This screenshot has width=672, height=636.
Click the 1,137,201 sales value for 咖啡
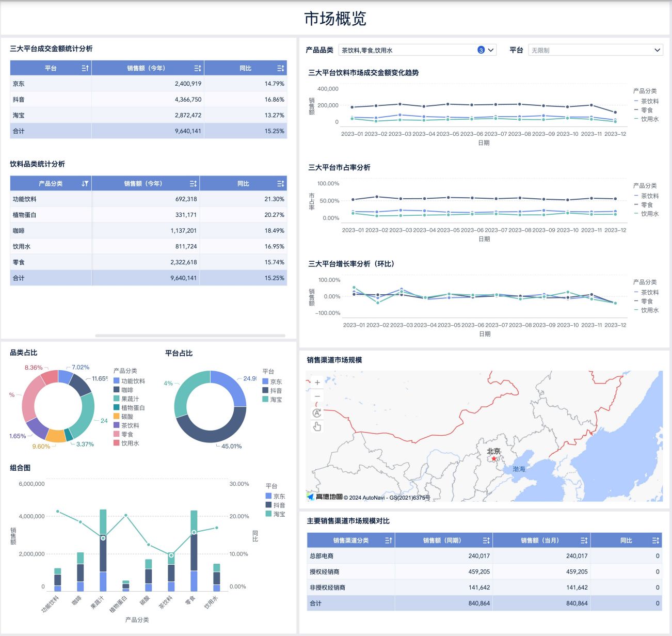tap(184, 231)
